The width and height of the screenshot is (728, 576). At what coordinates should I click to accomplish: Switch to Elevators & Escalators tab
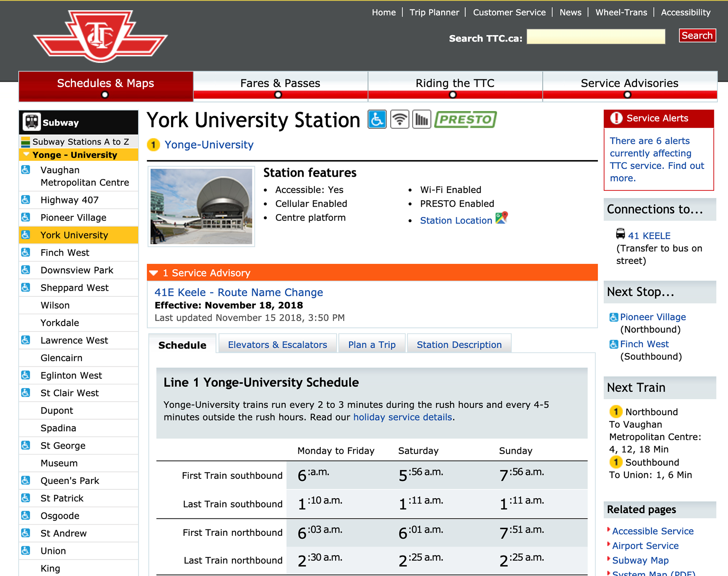coord(277,345)
